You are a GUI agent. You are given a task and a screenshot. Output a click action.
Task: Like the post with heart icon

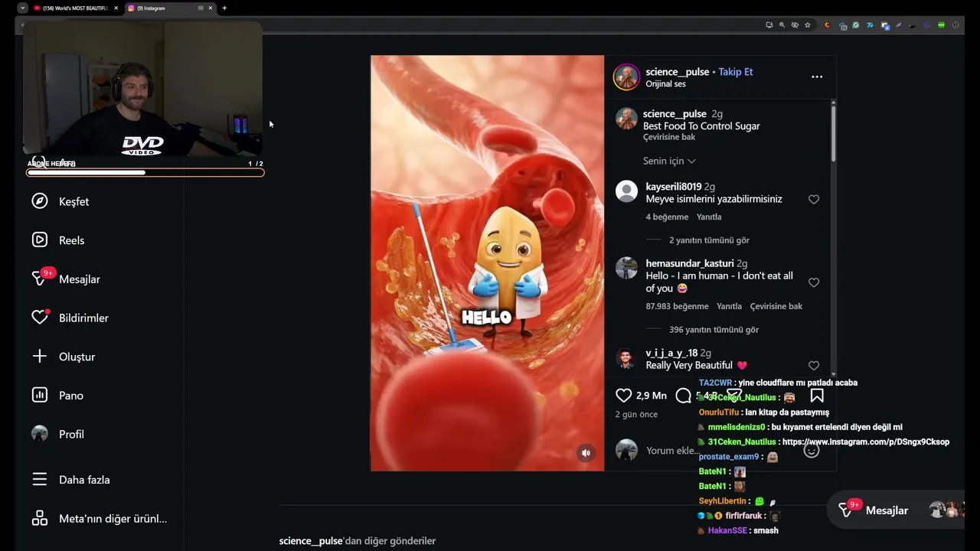pyautogui.click(x=624, y=396)
